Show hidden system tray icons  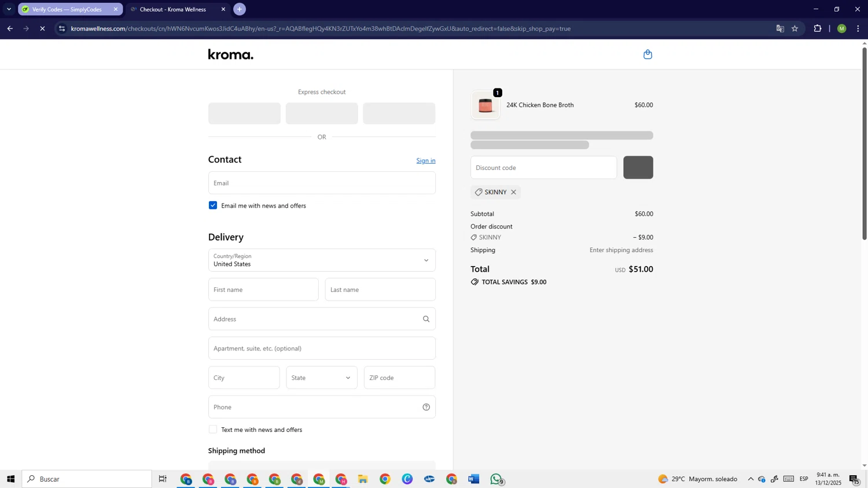751,479
